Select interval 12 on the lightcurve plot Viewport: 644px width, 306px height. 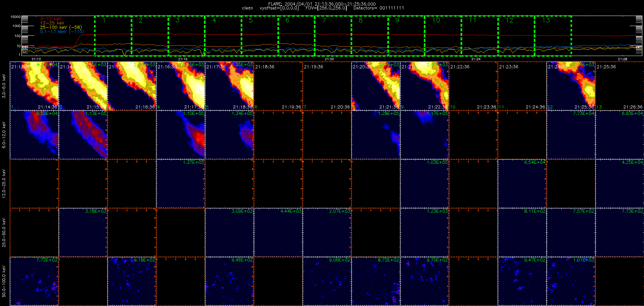point(517,36)
